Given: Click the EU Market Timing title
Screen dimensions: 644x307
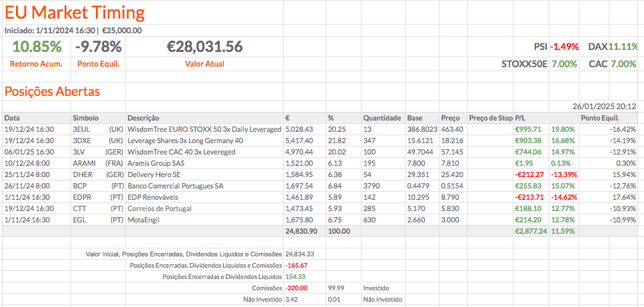Looking at the screenshot, I should click(75, 13).
